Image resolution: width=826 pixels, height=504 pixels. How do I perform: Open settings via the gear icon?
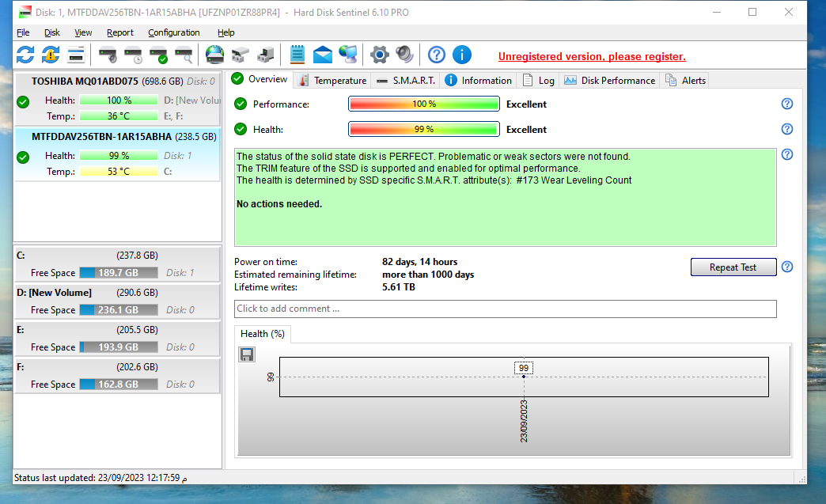click(379, 55)
